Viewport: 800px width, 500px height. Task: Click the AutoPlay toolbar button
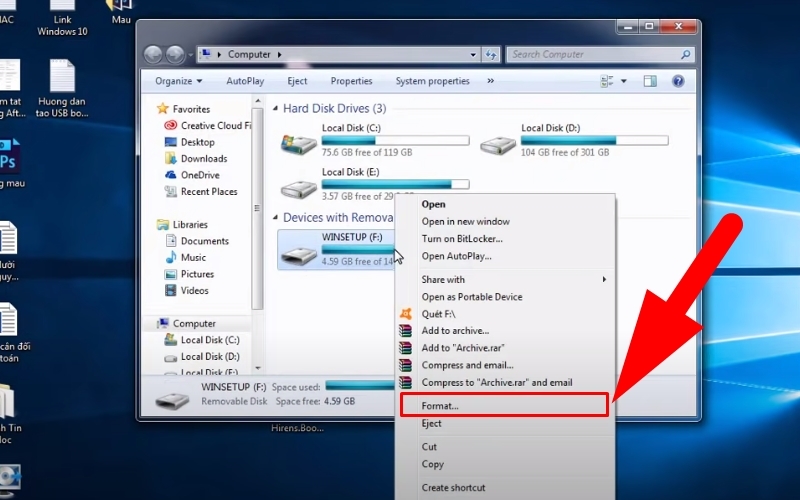245,81
